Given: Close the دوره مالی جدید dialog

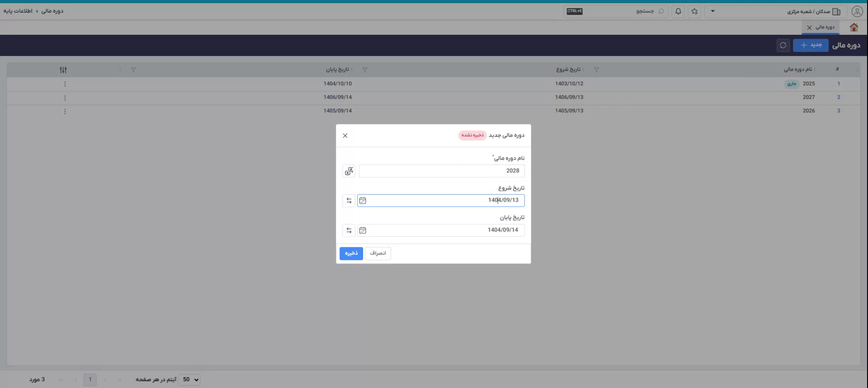Looking at the screenshot, I should click(345, 136).
